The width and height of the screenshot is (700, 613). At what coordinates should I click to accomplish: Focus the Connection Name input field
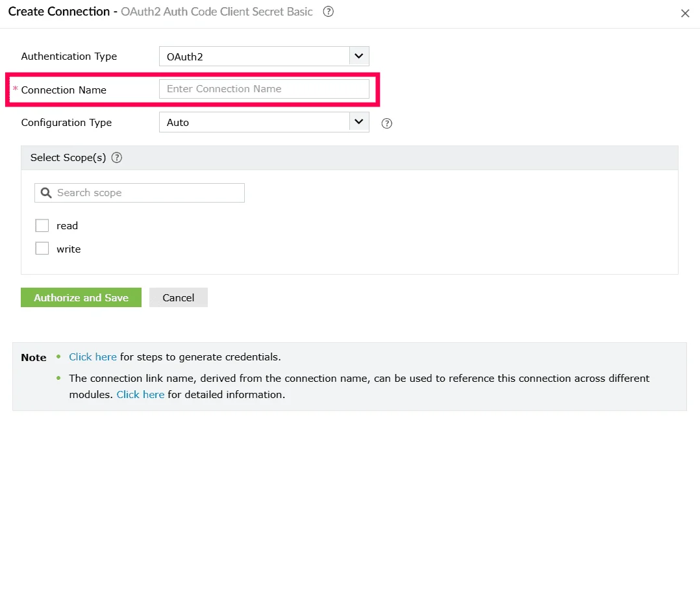pyautogui.click(x=264, y=89)
